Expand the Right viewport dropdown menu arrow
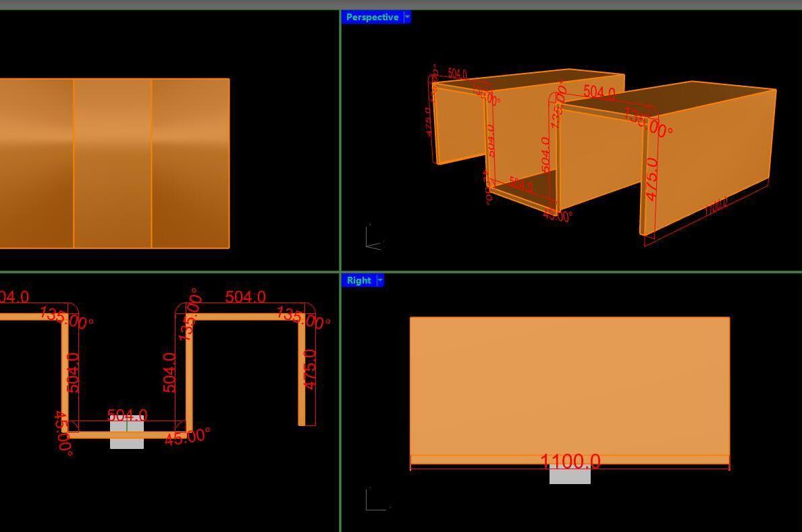 click(x=380, y=281)
